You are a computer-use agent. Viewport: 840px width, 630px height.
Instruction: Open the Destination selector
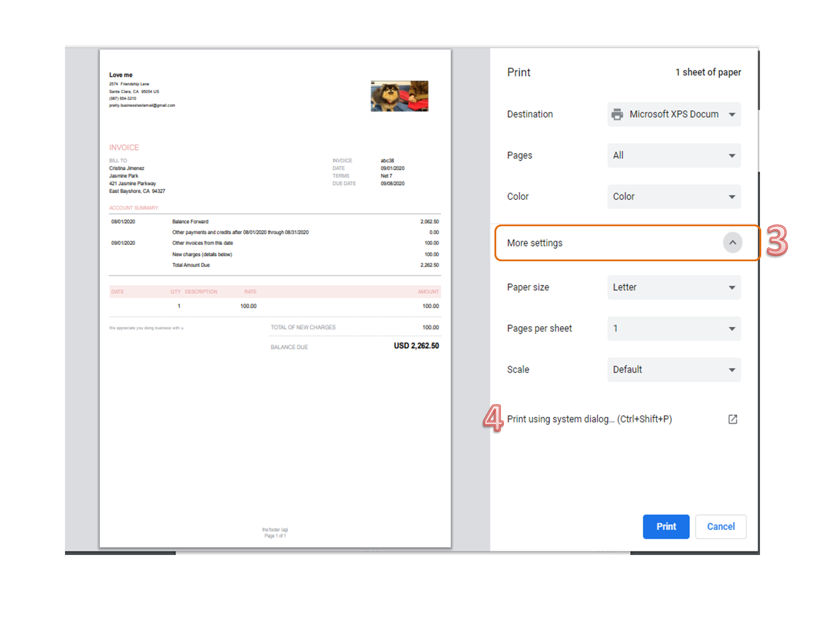pos(674,114)
